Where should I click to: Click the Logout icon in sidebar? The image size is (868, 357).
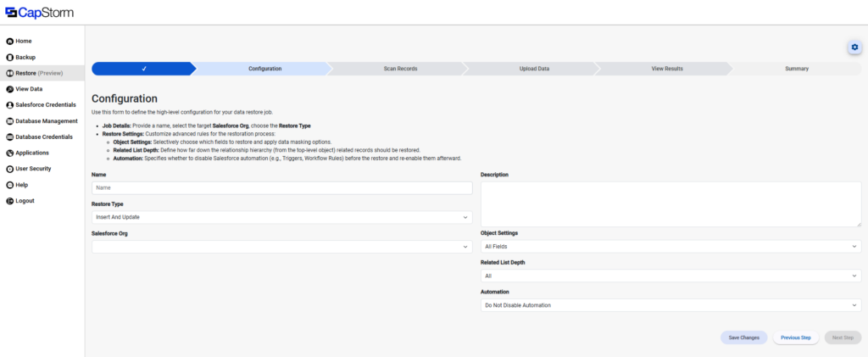[9, 201]
